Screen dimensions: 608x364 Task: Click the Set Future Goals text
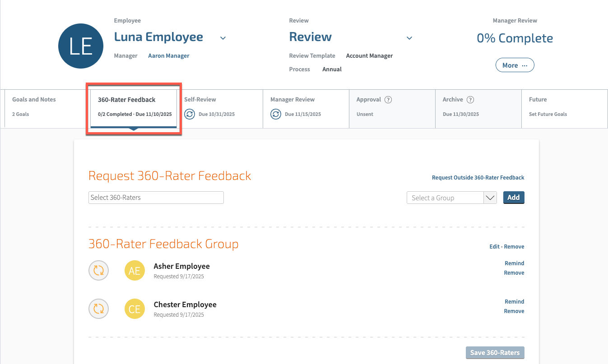[x=548, y=114]
